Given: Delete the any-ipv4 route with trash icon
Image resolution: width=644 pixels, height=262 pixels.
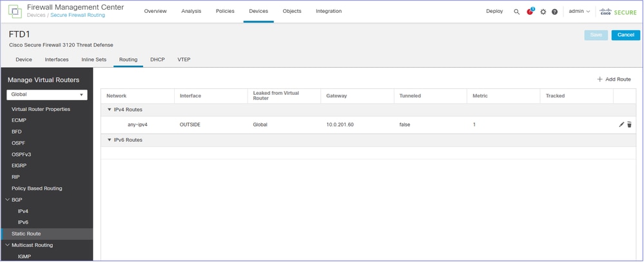Looking at the screenshot, I should 629,124.
